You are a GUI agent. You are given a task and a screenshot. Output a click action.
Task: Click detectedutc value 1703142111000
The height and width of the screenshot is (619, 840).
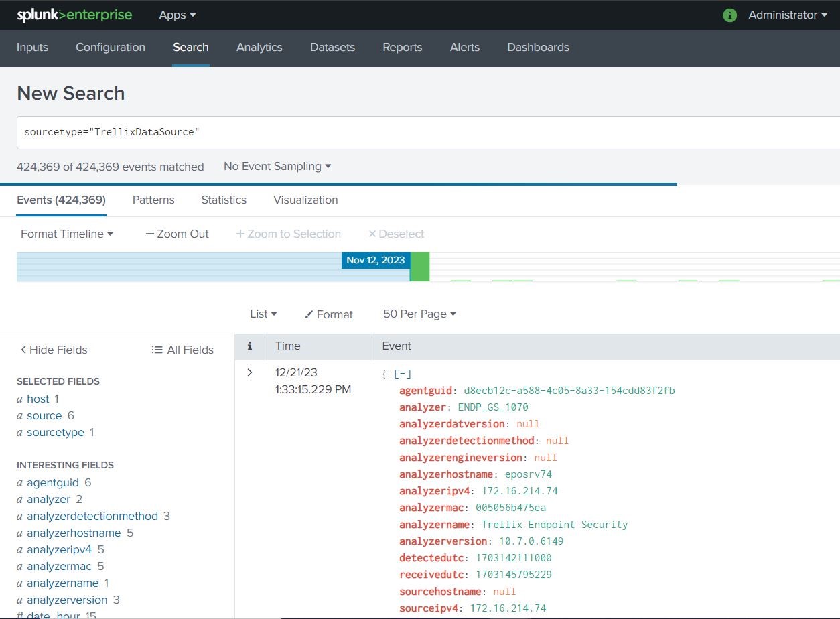click(514, 558)
